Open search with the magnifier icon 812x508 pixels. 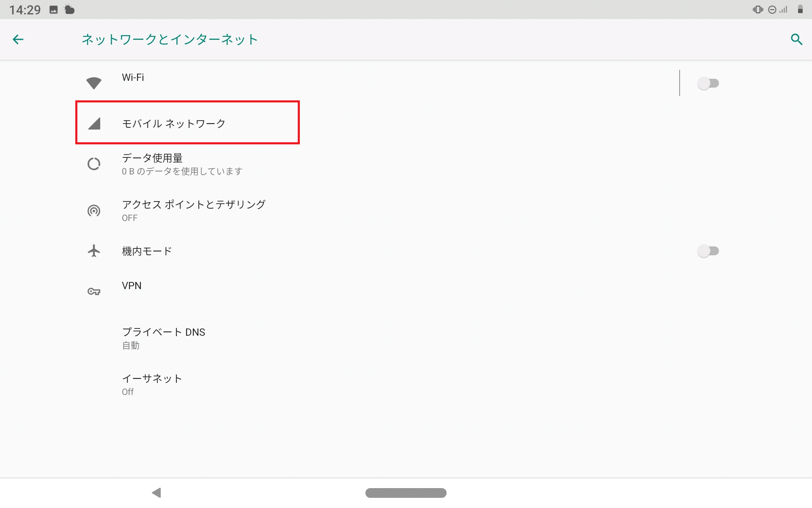[x=797, y=39]
